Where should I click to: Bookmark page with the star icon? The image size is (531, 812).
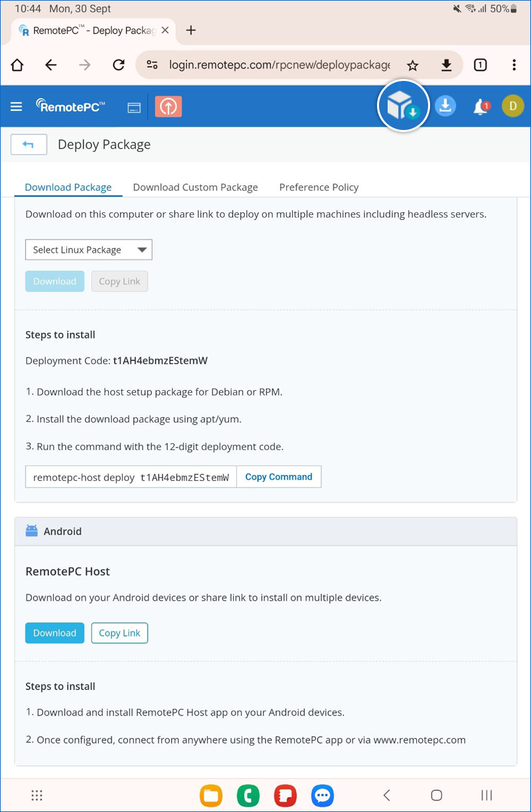tap(413, 65)
